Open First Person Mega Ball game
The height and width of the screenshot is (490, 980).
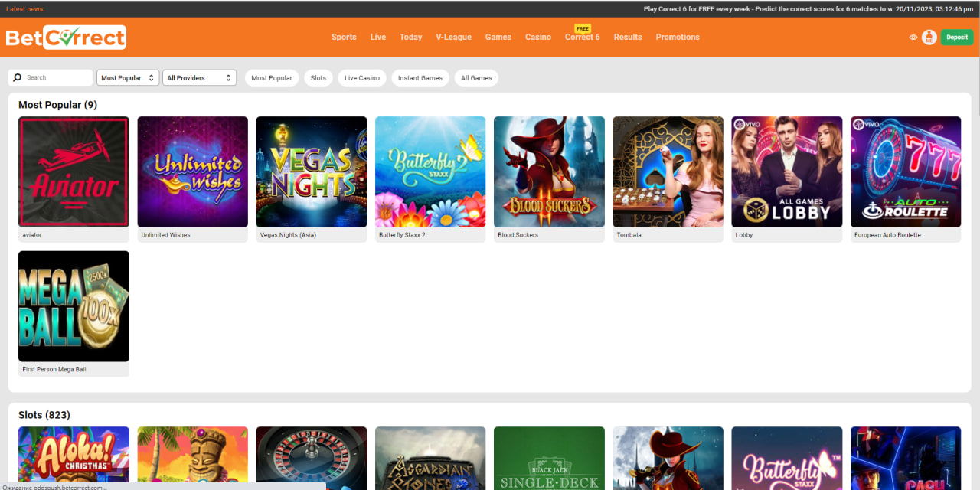point(73,306)
